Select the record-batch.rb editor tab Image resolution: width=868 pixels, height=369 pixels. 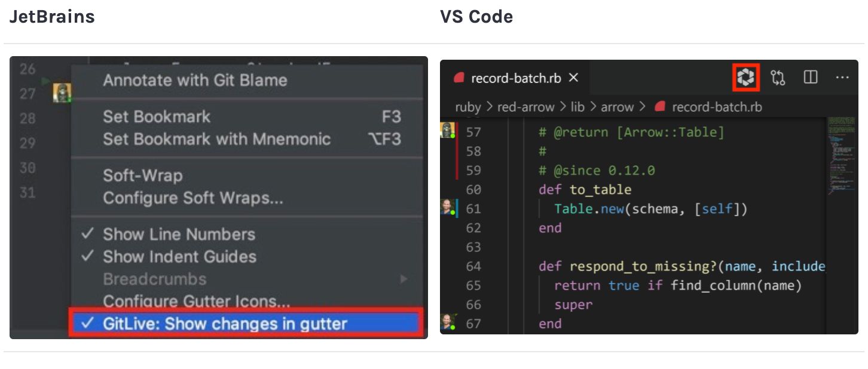coord(515,78)
